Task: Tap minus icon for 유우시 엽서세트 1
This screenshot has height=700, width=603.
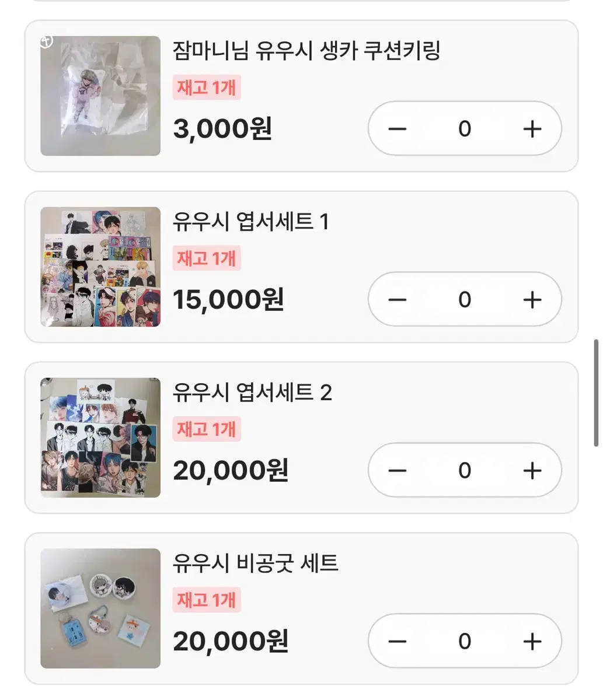Action: click(x=397, y=300)
